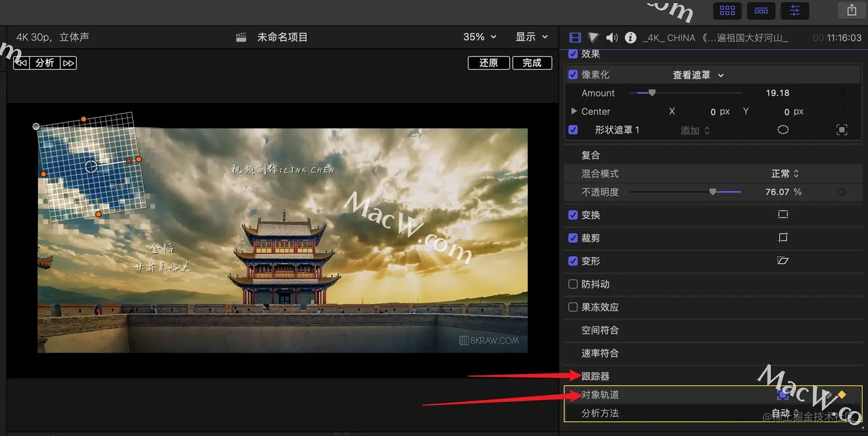This screenshot has height=436, width=868.
Task: Open the audio inspector speaker icon
Action: click(x=612, y=38)
